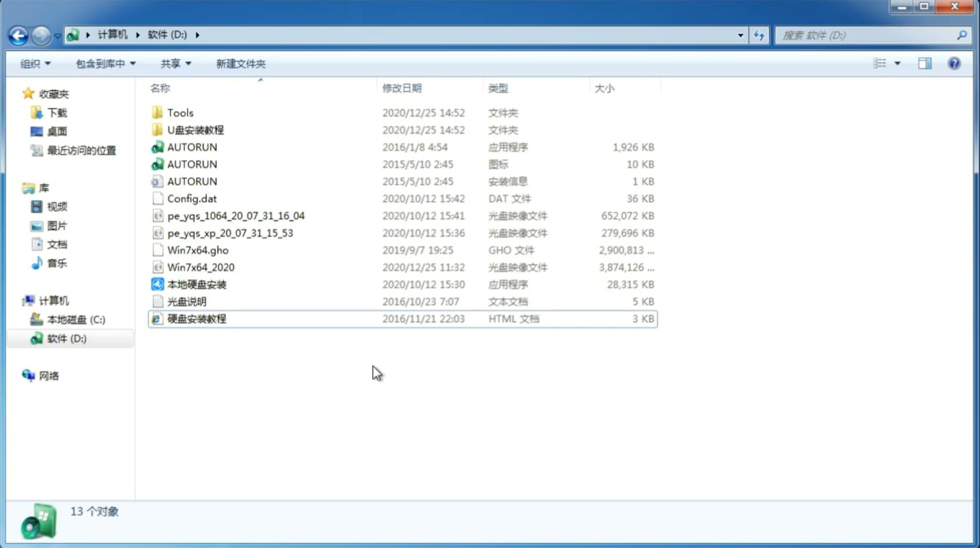
Task: Open AUTORUN application file
Action: click(x=192, y=147)
